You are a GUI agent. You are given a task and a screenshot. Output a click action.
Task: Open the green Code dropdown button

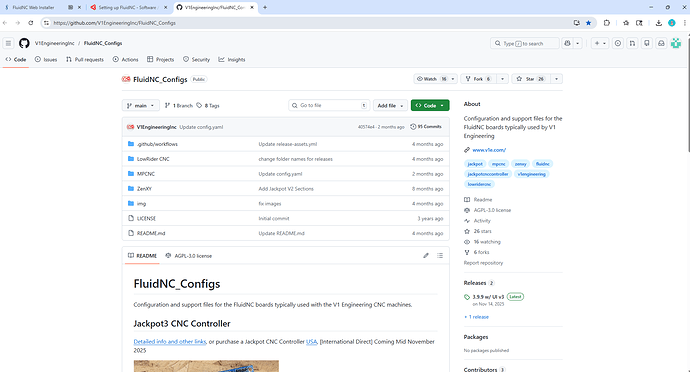pos(430,106)
